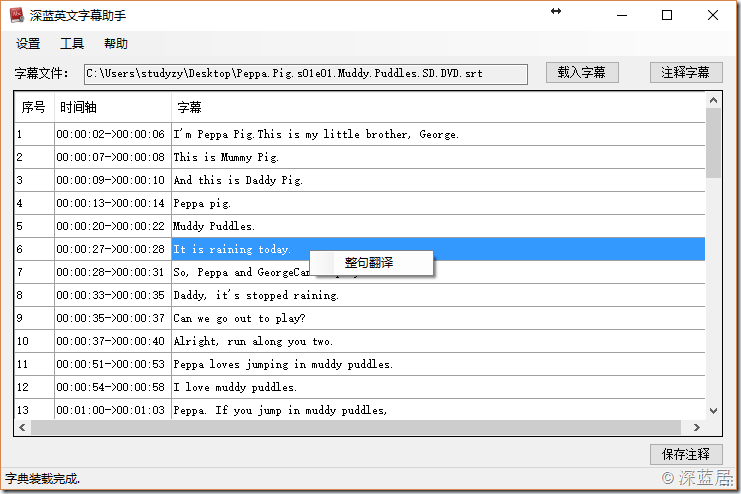
Task: Open the 帮助 menu
Action: click(116, 44)
